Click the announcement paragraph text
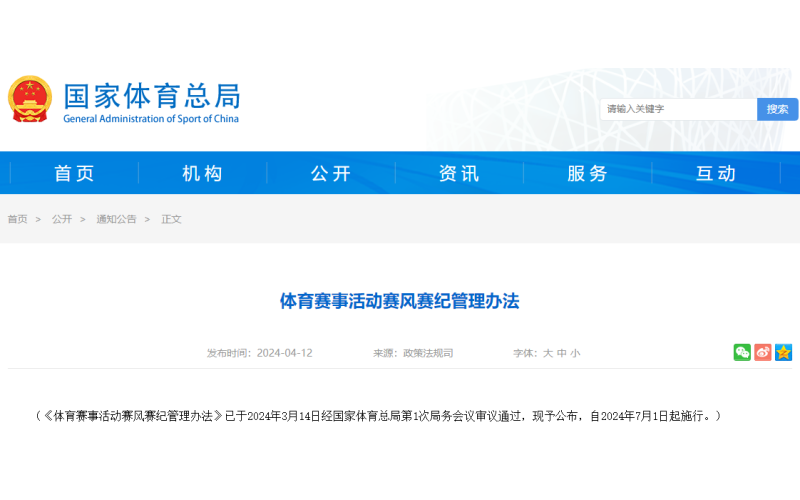Screen dimensions: 800x500 pos(378,416)
